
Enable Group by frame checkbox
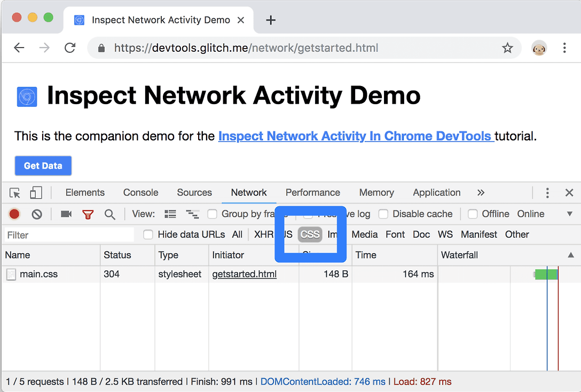coord(213,214)
